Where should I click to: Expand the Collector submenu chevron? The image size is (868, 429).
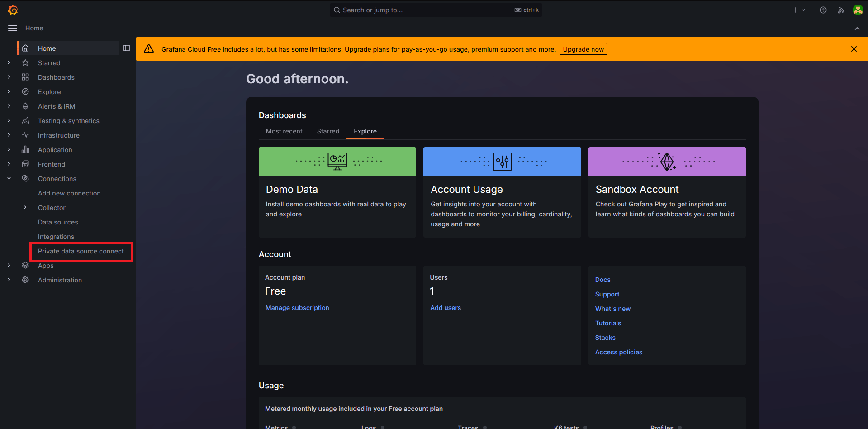(x=25, y=207)
